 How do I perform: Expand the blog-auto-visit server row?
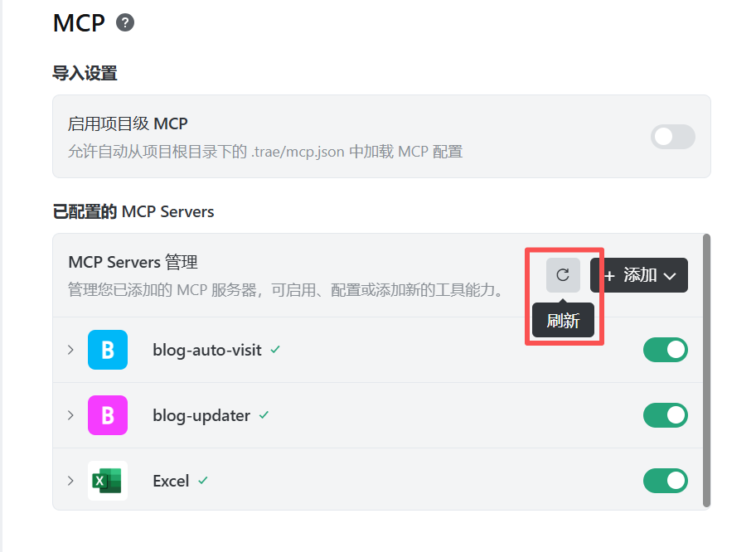(x=71, y=350)
